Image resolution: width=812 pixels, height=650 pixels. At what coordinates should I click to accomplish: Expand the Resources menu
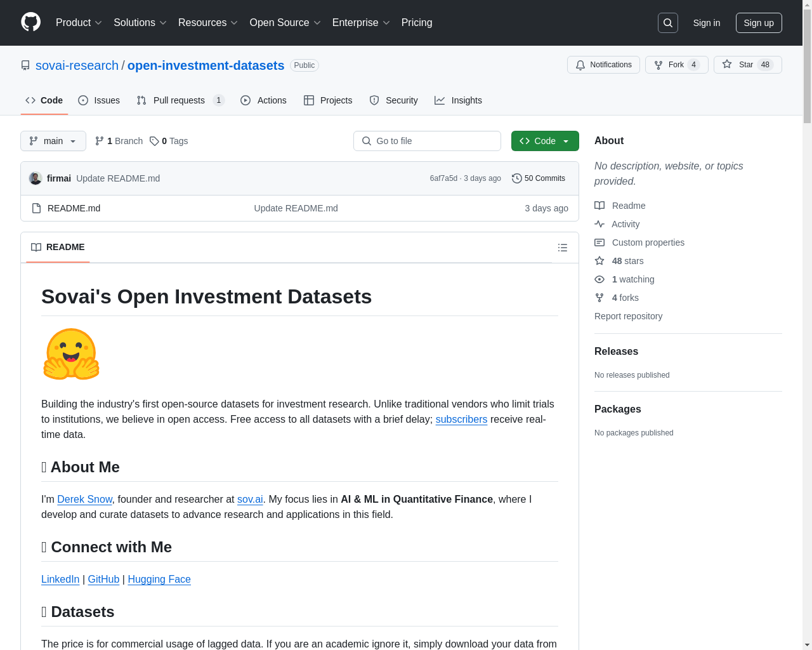click(x=208, y=23)
